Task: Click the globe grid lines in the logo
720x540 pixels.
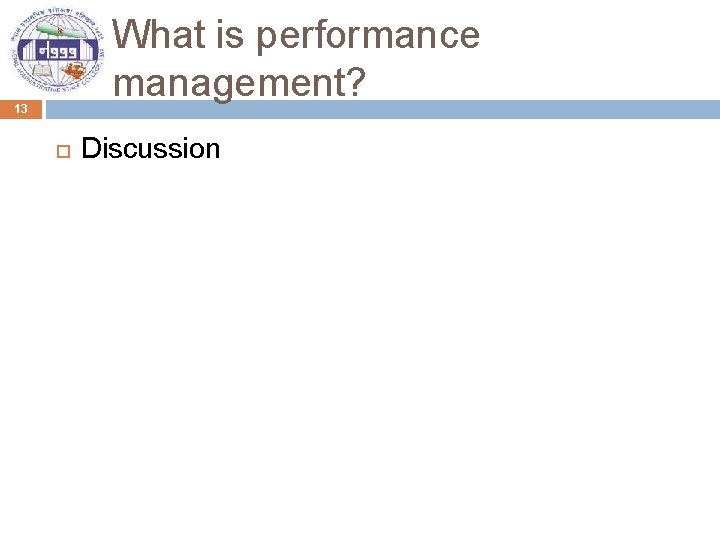Action: tap(58, 80)
